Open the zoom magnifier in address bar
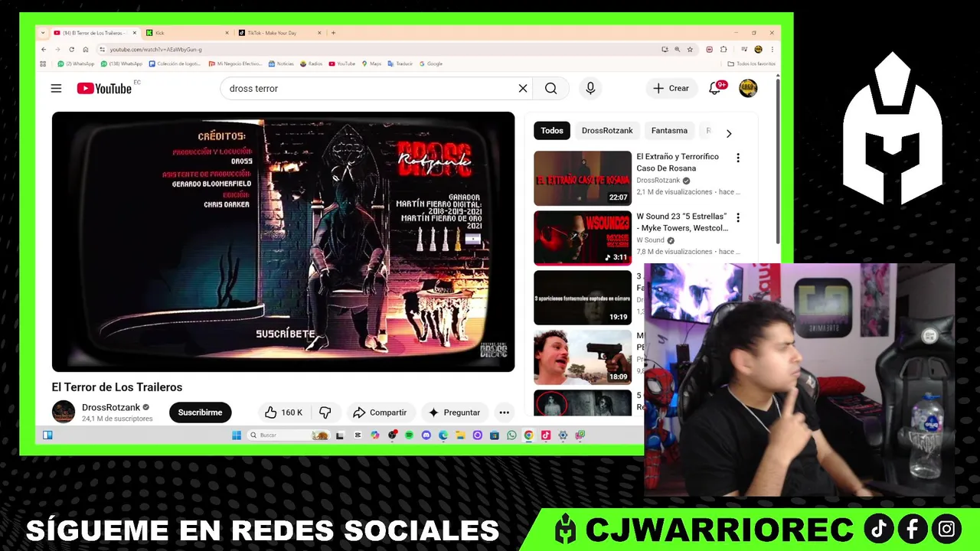 [677, 50]
